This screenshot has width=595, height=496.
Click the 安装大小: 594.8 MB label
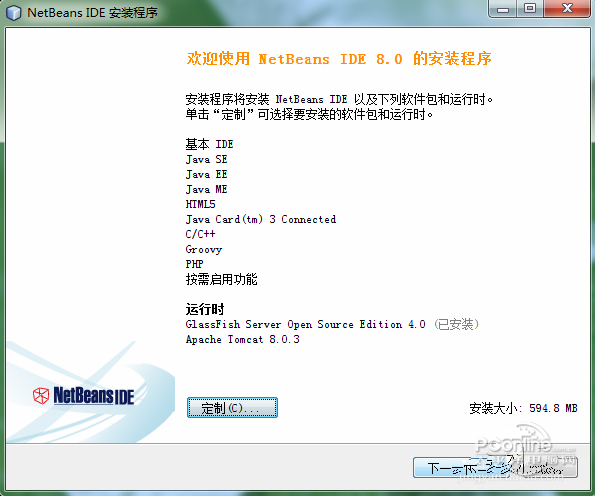(x=523, y=408)
